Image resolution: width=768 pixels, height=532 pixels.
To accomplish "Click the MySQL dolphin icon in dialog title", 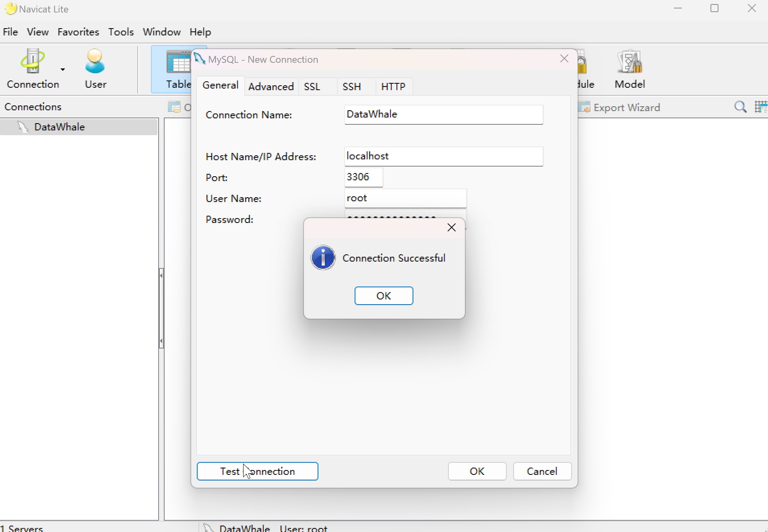I will point(200,59).
